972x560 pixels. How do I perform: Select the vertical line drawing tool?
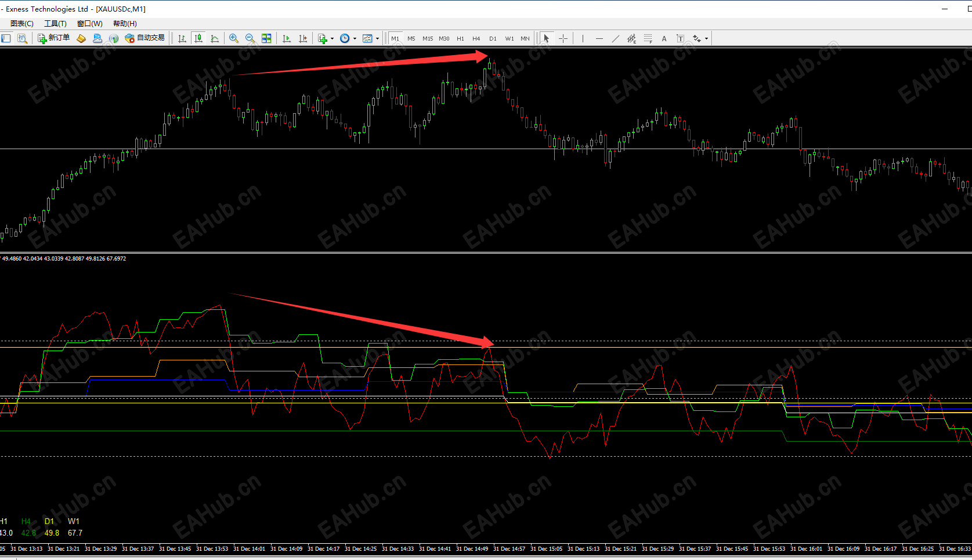[x=583, y=38]
